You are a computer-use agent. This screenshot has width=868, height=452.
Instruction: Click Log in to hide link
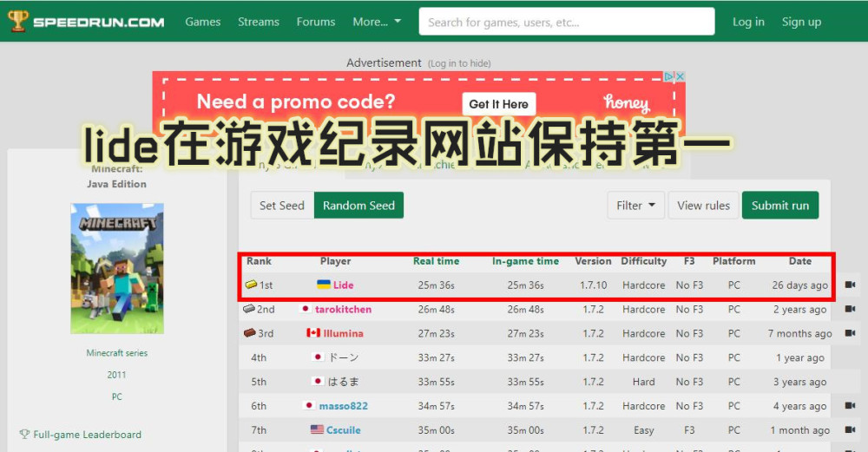click(x=459, y=63)
